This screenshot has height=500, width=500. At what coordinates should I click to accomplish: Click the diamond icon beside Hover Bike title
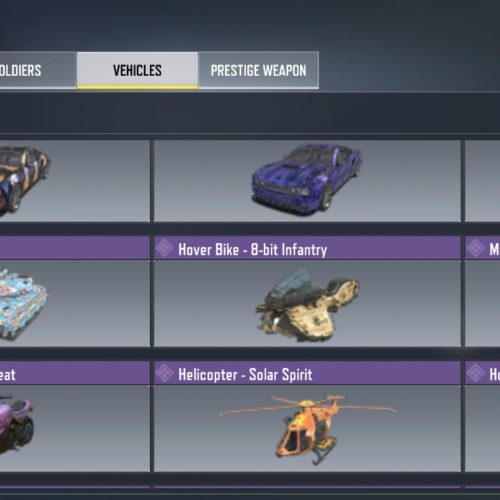point(165,248)
